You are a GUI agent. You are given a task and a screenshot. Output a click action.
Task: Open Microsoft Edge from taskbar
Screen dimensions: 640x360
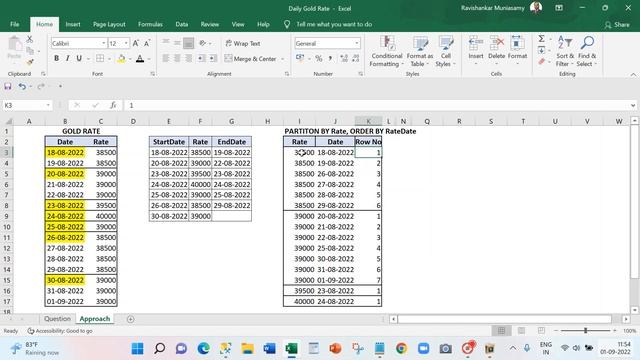point(203,348)
